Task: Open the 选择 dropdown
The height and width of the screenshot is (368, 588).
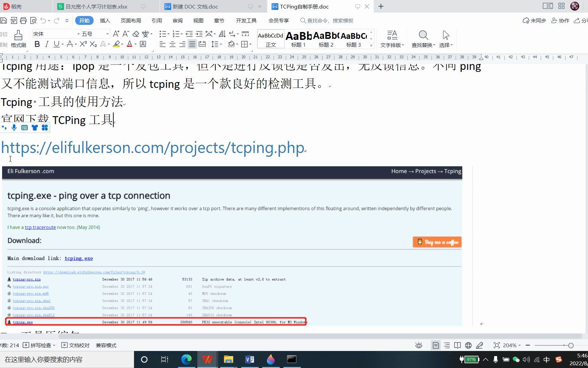Action: click(x=446, y=39)
